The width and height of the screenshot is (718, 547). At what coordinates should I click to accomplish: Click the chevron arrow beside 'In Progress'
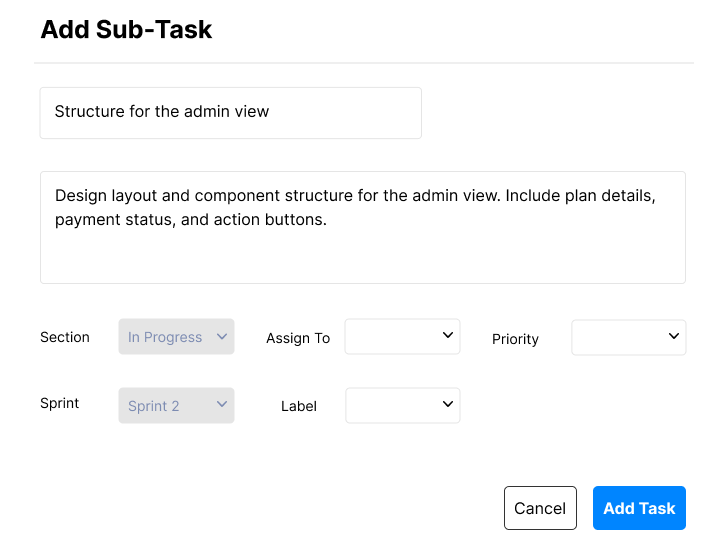click(x=222, y=336)
